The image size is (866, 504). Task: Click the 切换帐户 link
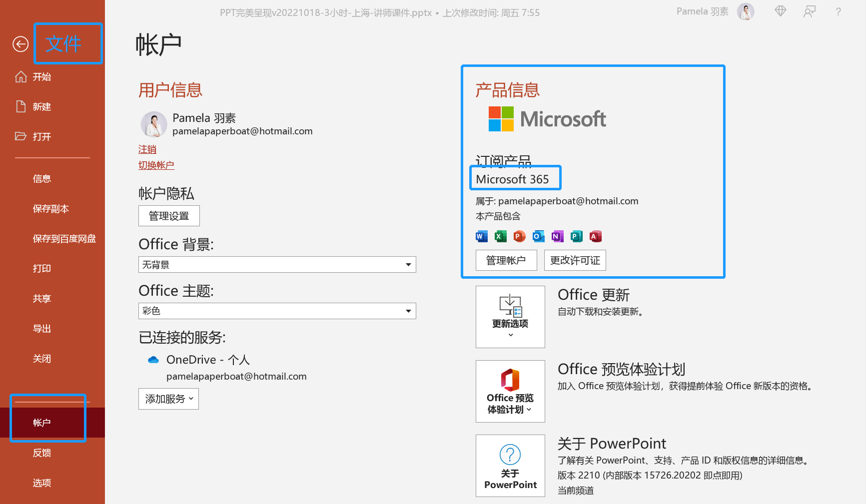[156, 165]
